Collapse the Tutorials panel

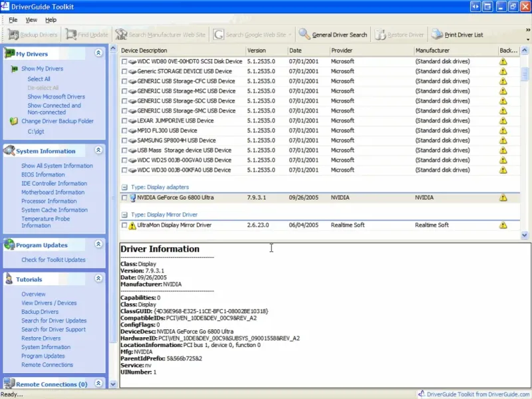[98, 278]
